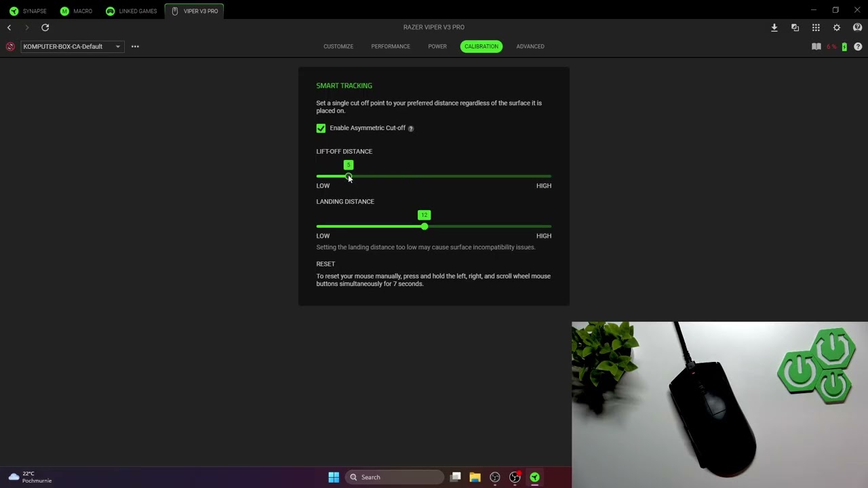Open the profile three-dots options menu
The width and height of the screenshot is (868, 488).
click(135, 47)
